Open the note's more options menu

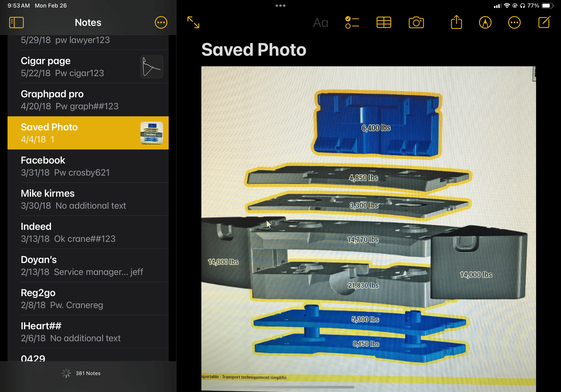click(x=514, y=23)
